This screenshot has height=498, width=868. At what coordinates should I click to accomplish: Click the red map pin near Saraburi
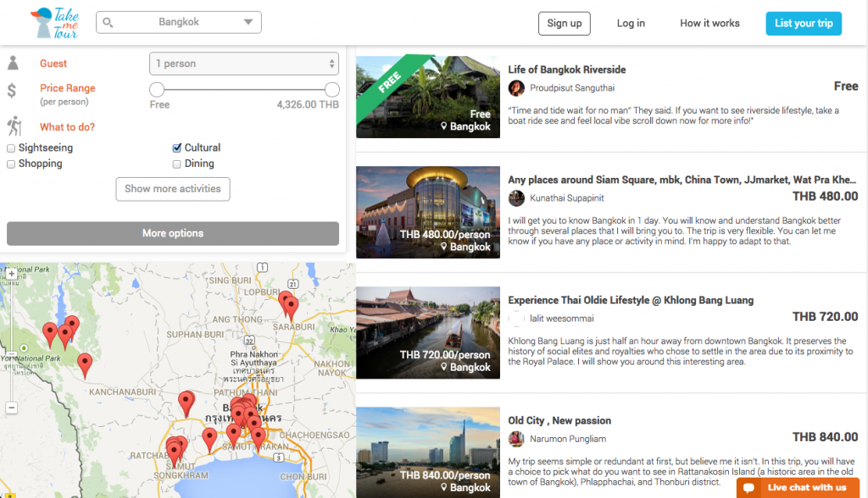click(289, 306)
